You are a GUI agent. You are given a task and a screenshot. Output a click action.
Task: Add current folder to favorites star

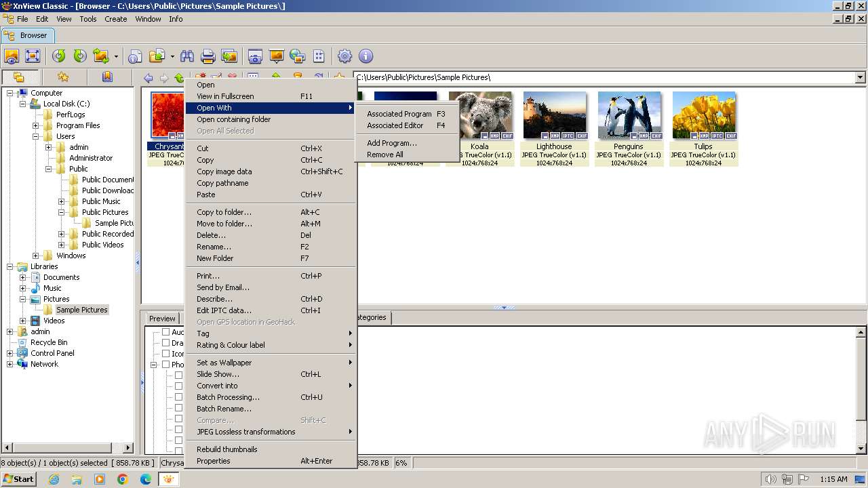340,78
